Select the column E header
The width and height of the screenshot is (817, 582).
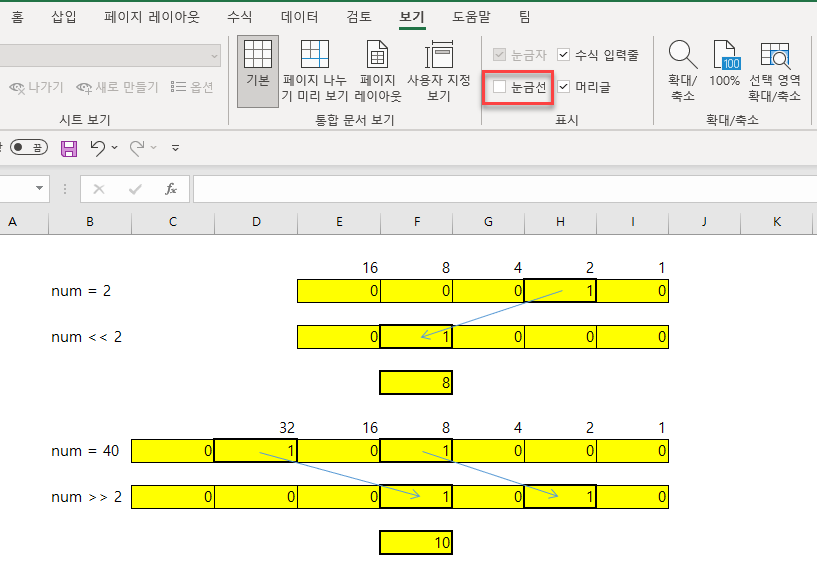point(339,222)
